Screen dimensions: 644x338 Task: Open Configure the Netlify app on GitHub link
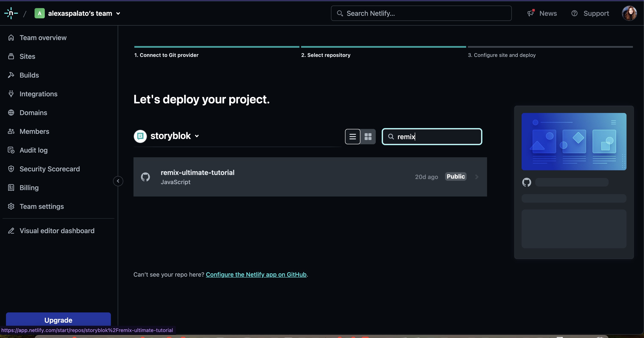tap(256, 274)
